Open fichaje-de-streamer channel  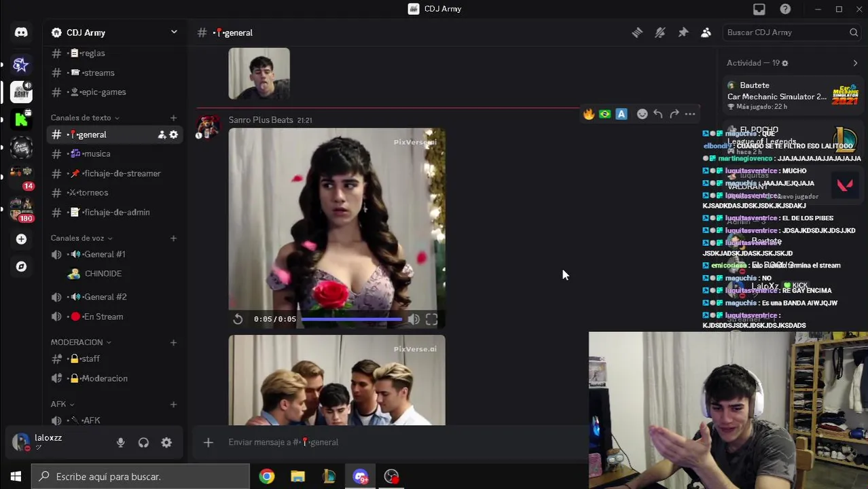115,173
